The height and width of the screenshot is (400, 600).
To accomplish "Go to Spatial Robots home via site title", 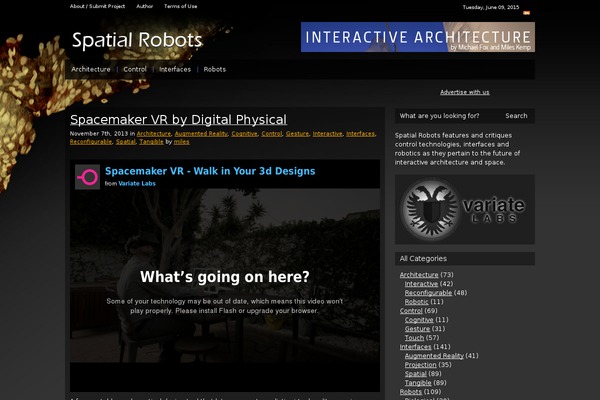I will tap(137, 40).
